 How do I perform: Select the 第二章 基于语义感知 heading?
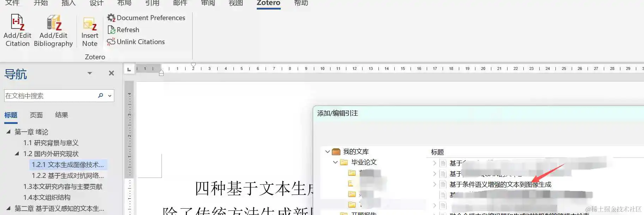point(59,208)
